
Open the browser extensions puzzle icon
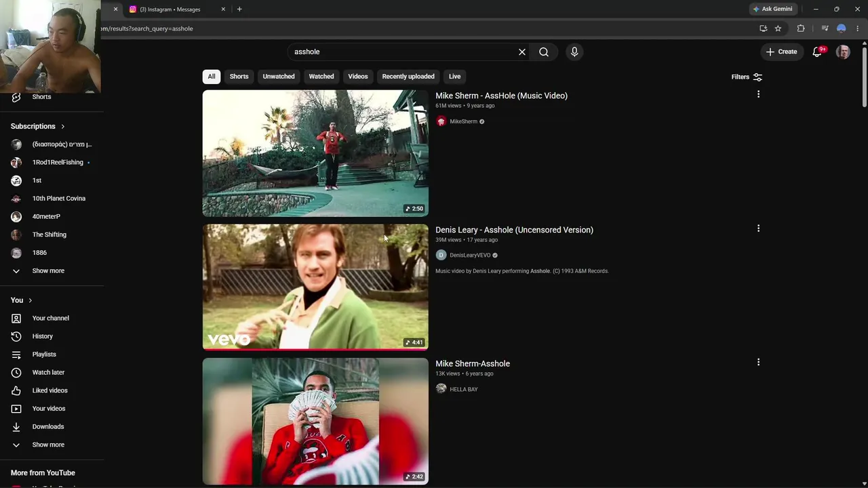[801, 28]
